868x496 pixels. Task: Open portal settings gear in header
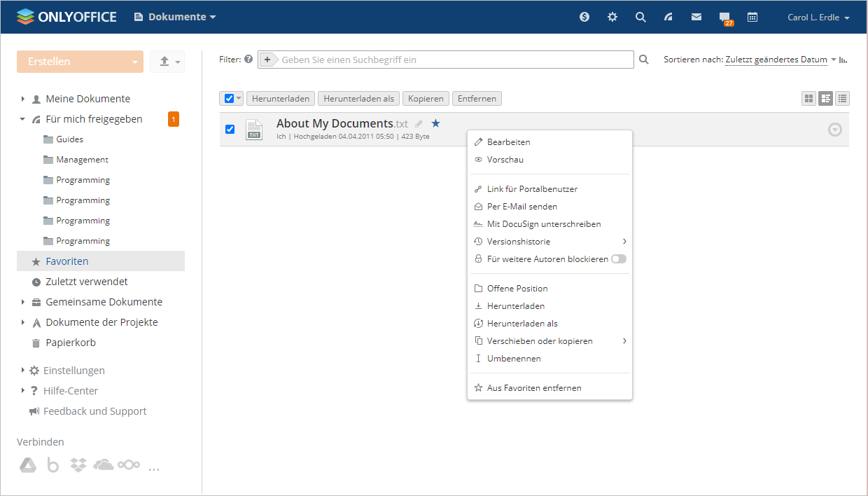[612, 17]
